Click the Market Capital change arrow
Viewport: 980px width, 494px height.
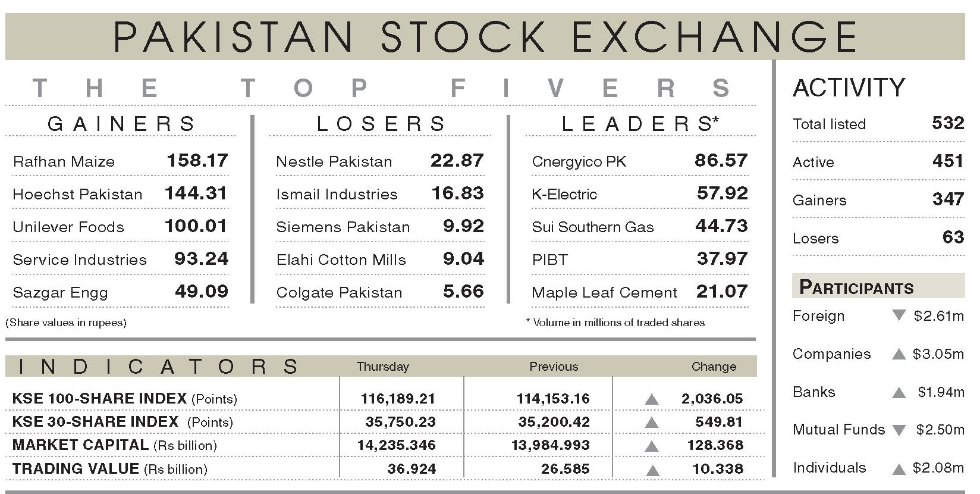click(x=652, y=446)
